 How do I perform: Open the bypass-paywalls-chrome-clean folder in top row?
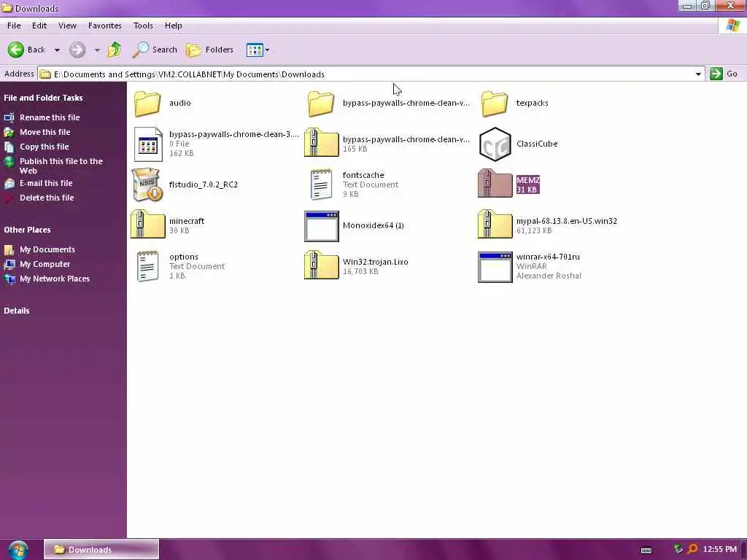click(321, 103)
